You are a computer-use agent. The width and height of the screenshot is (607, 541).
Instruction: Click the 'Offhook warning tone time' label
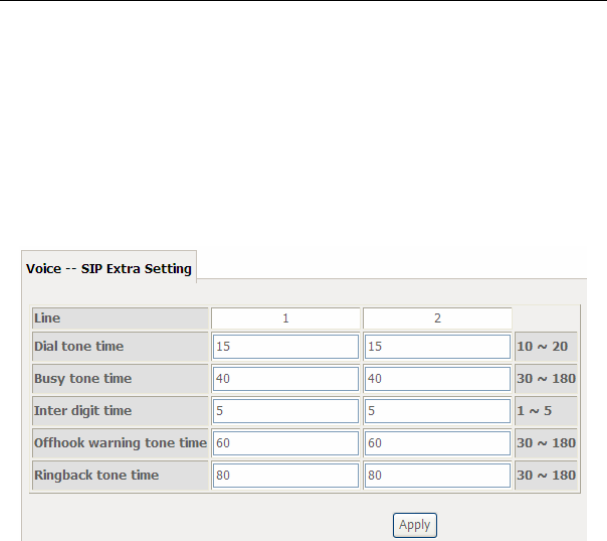coord(120,443)
